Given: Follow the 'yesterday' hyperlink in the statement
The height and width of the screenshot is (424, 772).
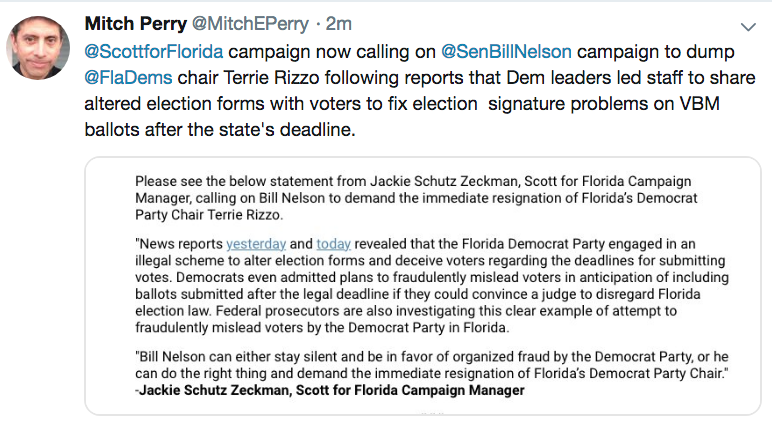Looking at the screenshot, I should coord(256,244).
